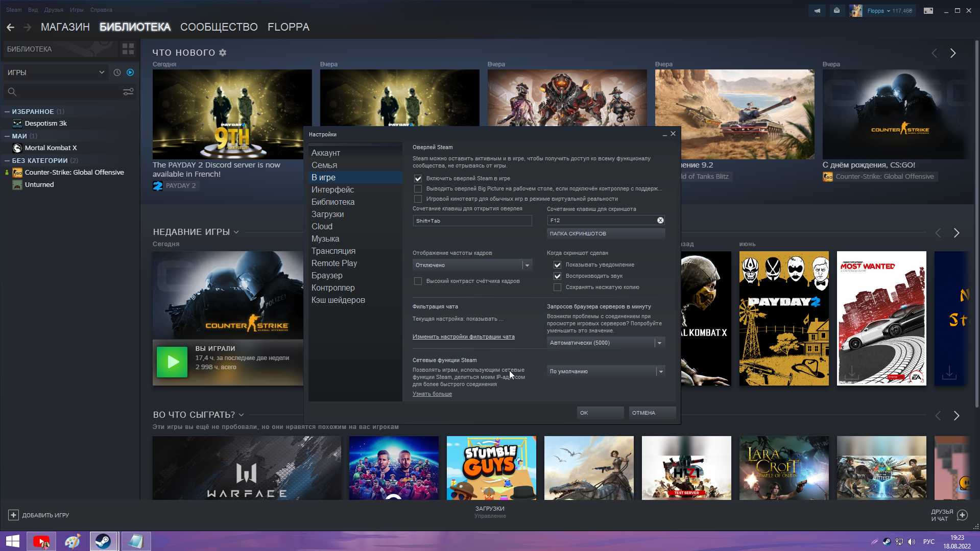Enable high contrast FPS counter checkbox
The width and height of the screenshot is (980, 551).
point(418,281)
